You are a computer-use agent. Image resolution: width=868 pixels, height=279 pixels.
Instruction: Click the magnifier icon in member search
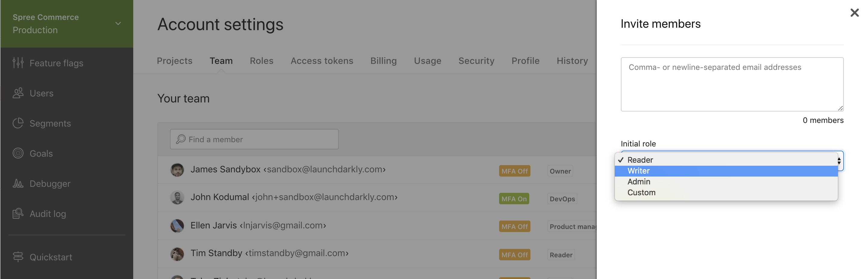point(181,139)
